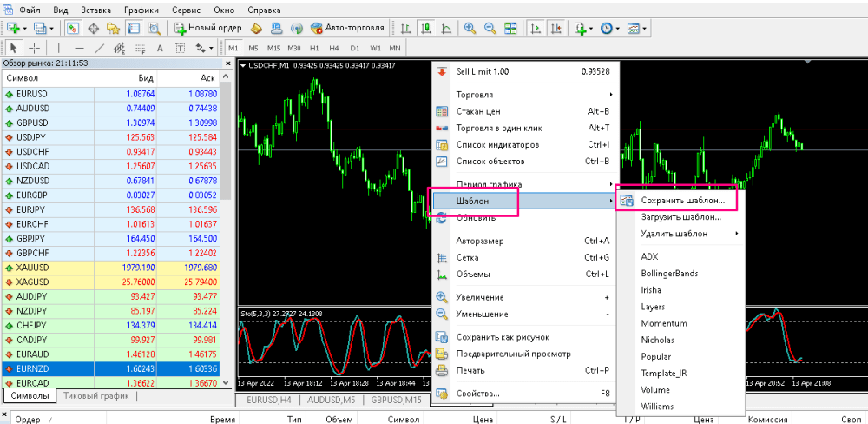This screenshot has width=868, height=424.
Task: Switch to M1 timeframe
Action: [x=233, y=48]
